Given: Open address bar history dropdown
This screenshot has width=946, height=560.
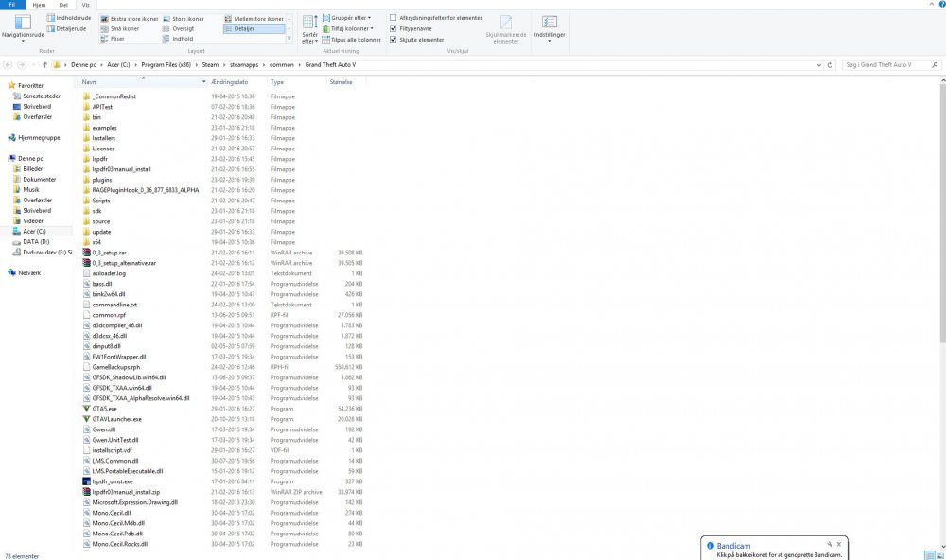Looking at the screenshot, I should click(818, 64).
